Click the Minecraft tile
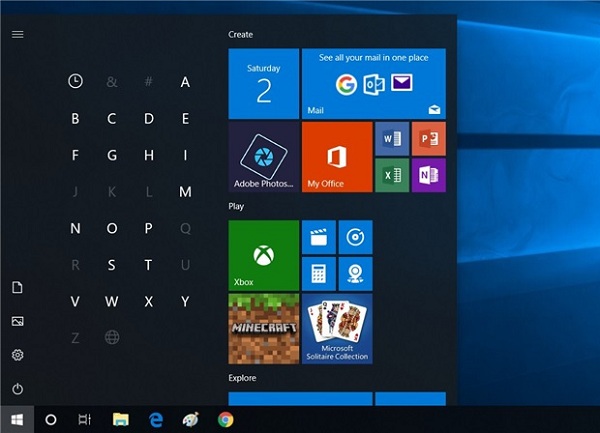This screenshot has width=600, height=433. tap(264, 328)
